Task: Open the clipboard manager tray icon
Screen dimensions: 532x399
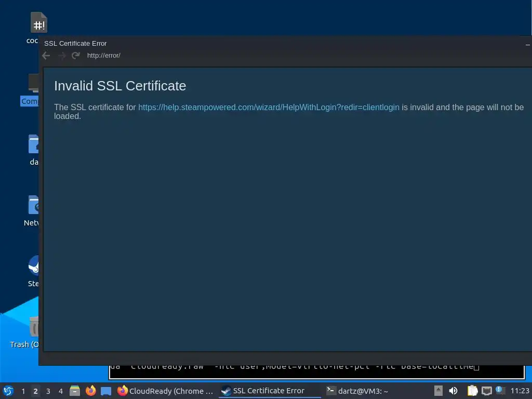Action: 473,391
